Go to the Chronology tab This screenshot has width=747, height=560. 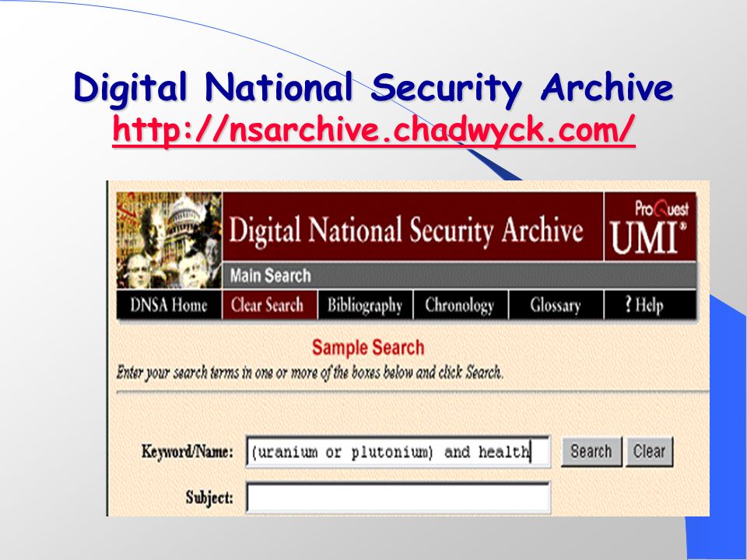pyautogui.click(x=461, y=305)
